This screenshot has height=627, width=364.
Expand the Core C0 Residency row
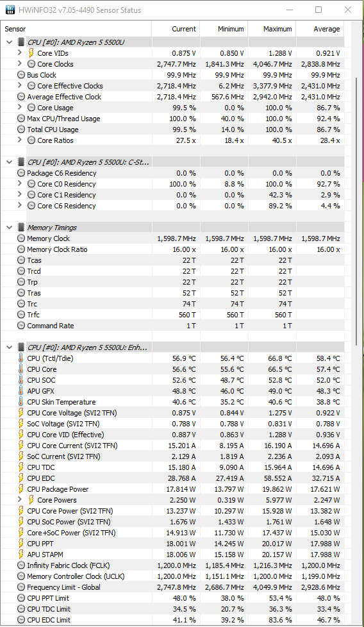pos(20,184)
